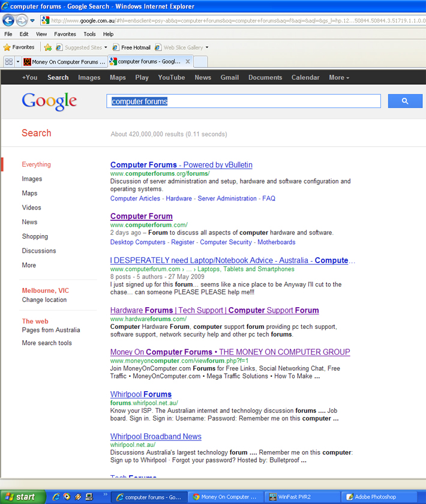This screenshot has width=426, height=504.
Task: Expand the Web Slice Gallery dropdown arrow
Action: click(207, 47)
